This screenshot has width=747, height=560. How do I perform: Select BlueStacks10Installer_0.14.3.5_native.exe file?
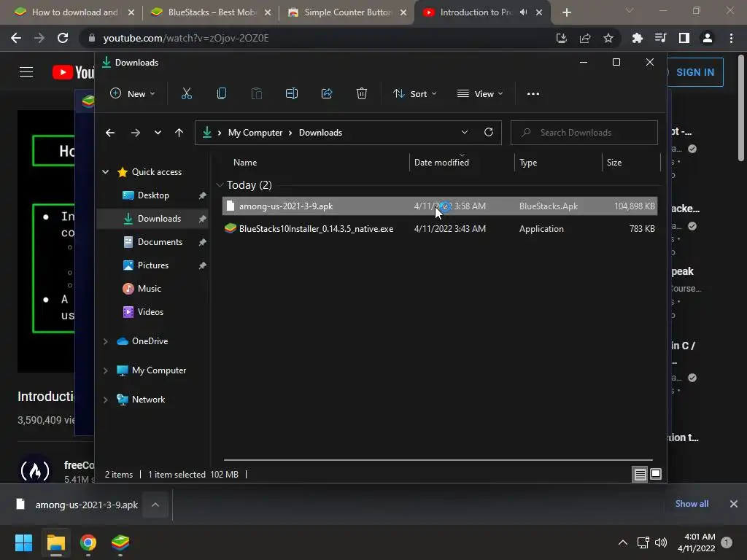(439, 229)
